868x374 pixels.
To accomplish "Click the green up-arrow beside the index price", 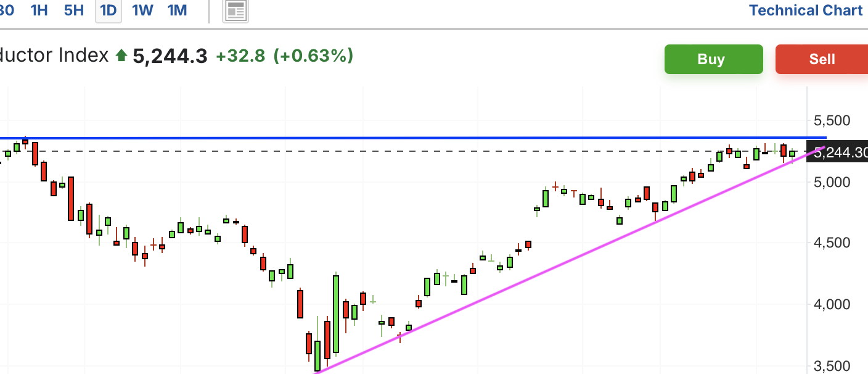I will [121, 56].
